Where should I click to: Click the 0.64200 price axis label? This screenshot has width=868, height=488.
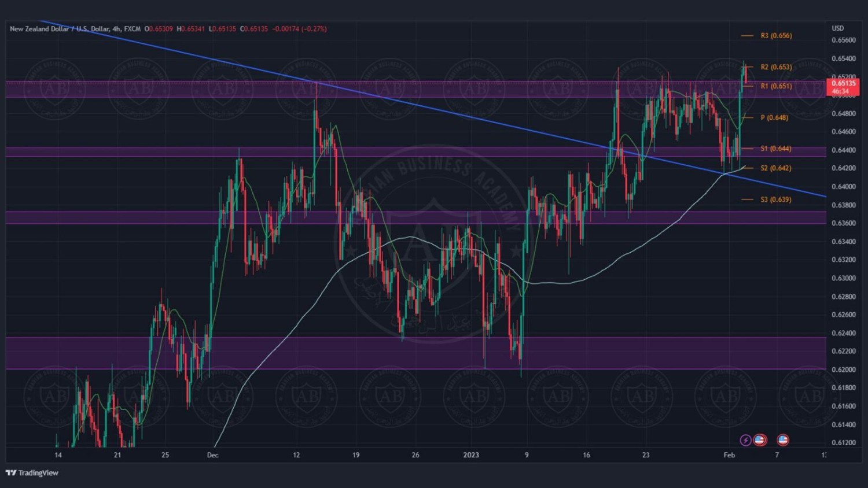point(843,169)
